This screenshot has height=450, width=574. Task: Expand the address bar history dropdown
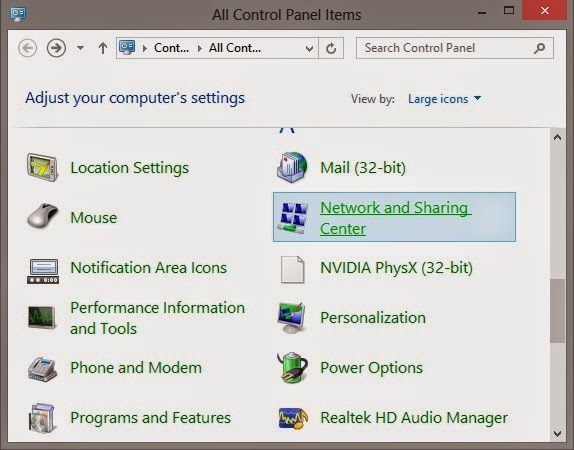point(309,48)
